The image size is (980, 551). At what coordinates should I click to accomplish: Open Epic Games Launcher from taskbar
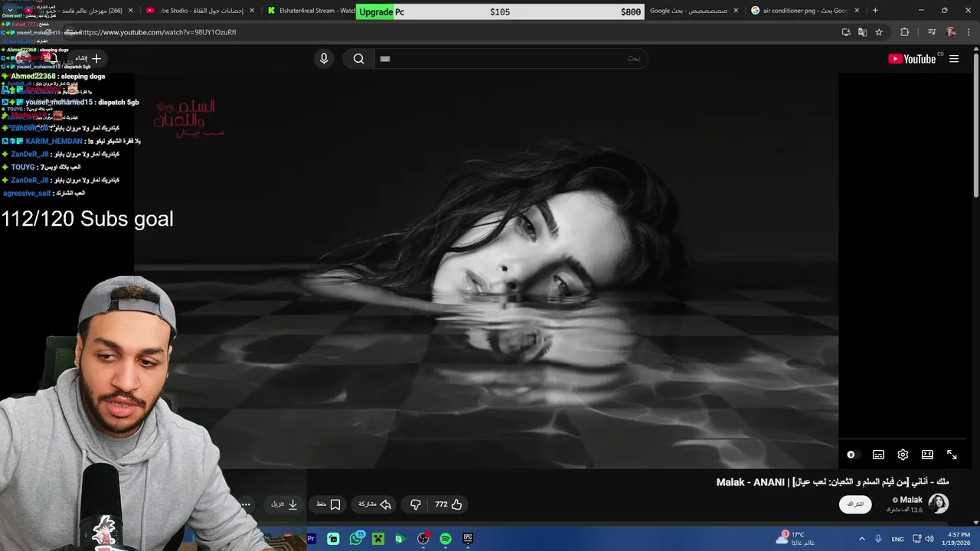pos(468,539)
